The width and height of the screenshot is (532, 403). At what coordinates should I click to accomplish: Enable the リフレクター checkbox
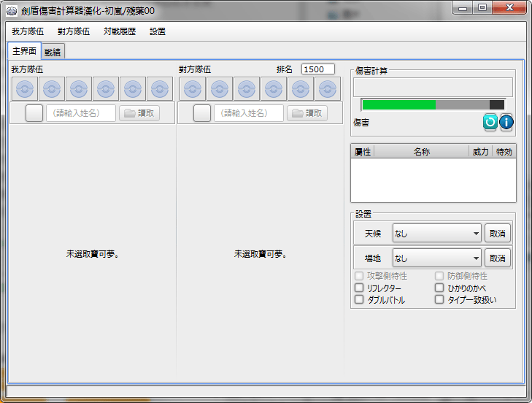(359, 288)
